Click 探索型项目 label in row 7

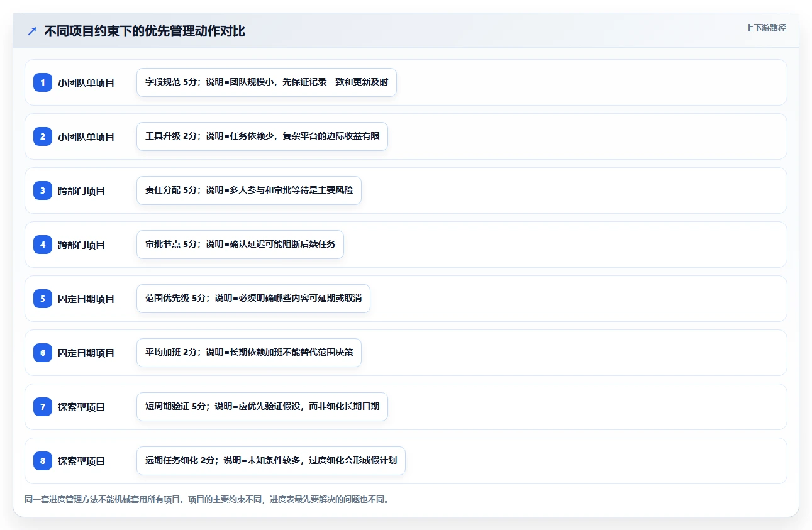point(82,407)
